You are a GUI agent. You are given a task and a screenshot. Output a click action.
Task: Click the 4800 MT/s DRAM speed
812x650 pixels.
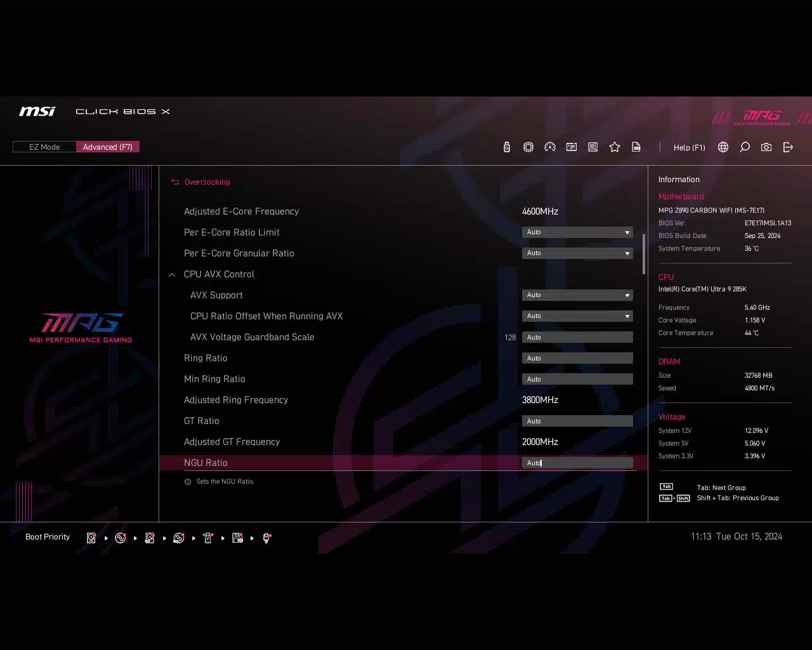point(759,388)
